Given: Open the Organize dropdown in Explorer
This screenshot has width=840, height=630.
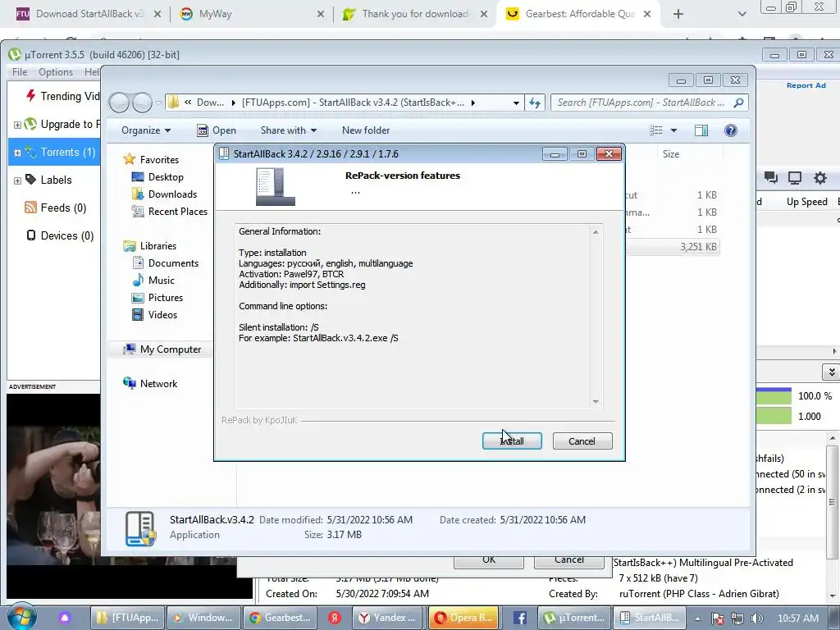Looking at the screenshot, I should [146, 130].
